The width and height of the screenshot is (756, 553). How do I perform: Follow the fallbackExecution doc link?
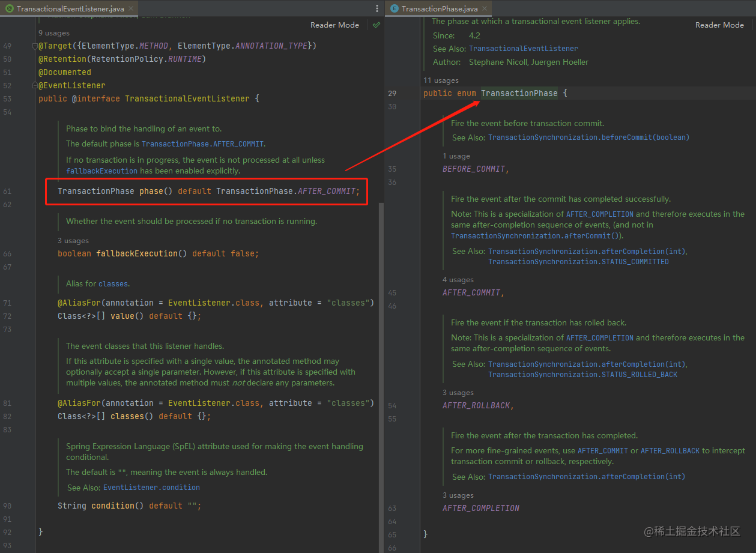tap(101, 171)
